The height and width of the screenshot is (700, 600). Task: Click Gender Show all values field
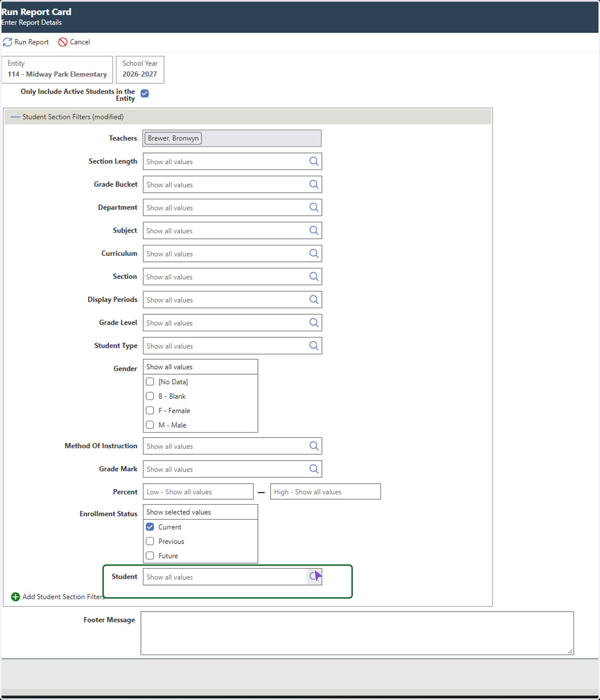pos(200,367)
